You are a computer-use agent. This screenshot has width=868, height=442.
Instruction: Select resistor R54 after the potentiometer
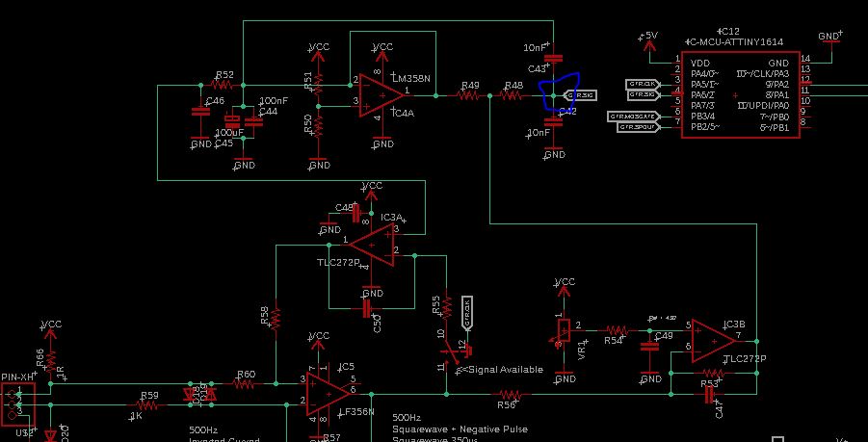tap(618, 330)
